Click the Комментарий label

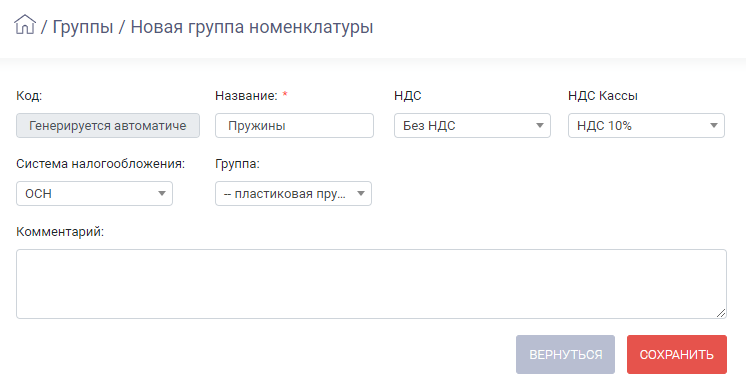click(60, 232)
